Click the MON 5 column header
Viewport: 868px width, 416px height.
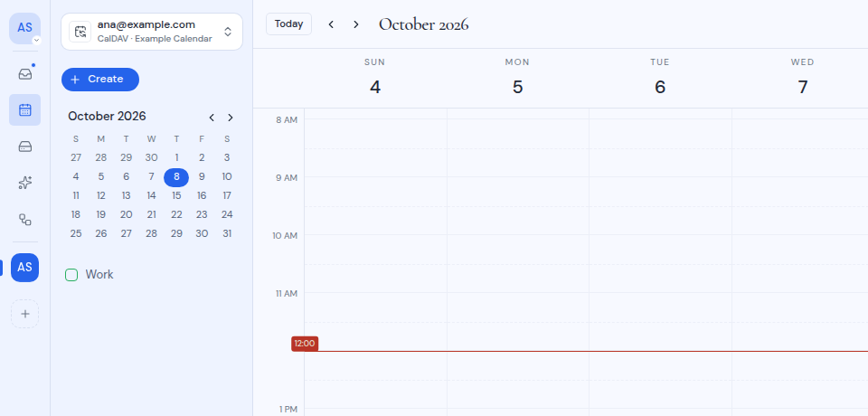[517, 78]
